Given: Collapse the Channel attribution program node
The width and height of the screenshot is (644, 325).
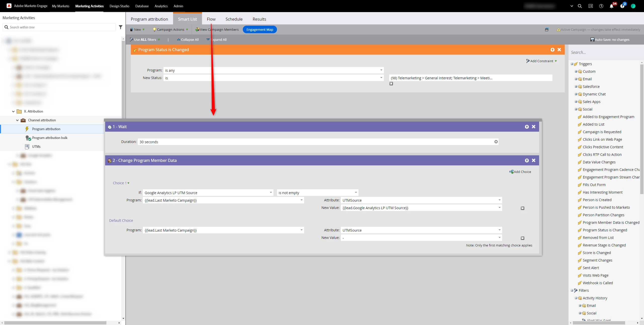Looking at the screenshot, I should coord(17,120).
